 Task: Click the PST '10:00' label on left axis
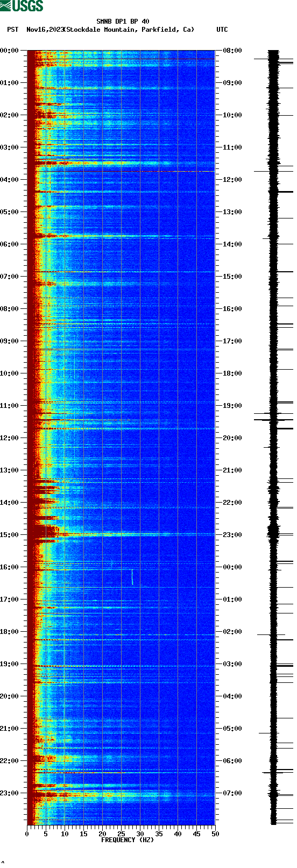[10, 373]
